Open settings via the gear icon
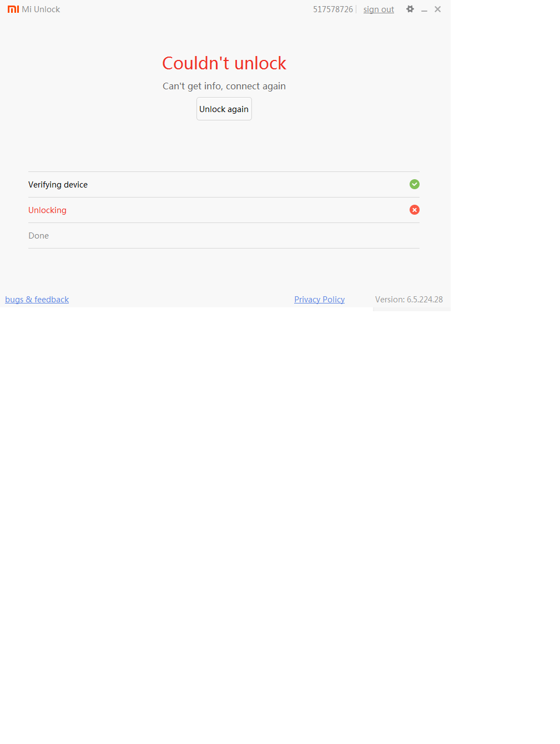This screenshot has width=560, height=744. point(410,9)
